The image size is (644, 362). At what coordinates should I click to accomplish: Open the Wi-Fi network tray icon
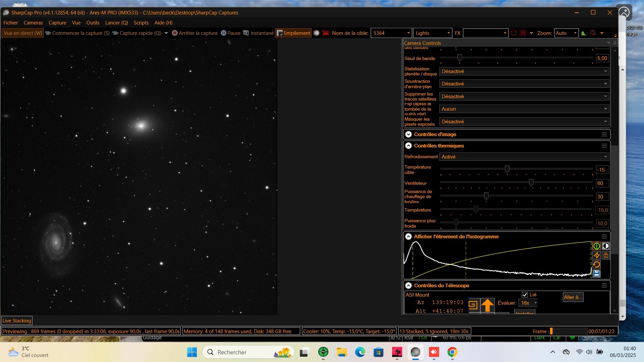579,352
